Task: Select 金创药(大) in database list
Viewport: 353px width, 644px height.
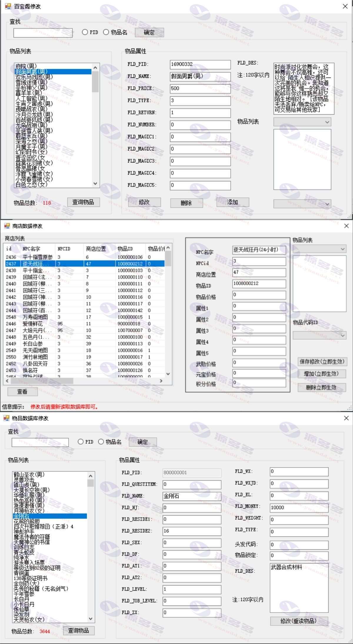Action: 50,583
